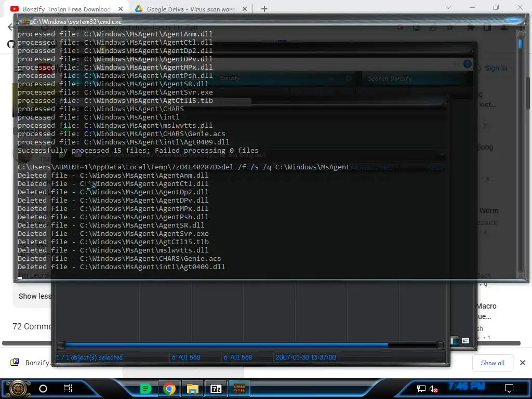Click the 'del /f /s /q' command line
The height and width of the screenshot is (399, 532).
pos(183,167)
